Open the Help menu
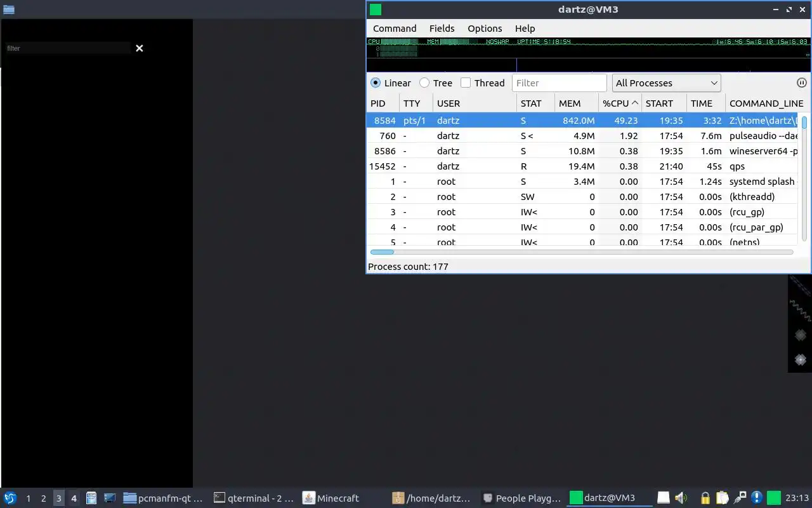The height and width of the screenshot is (508, 812). click(525, 29)
